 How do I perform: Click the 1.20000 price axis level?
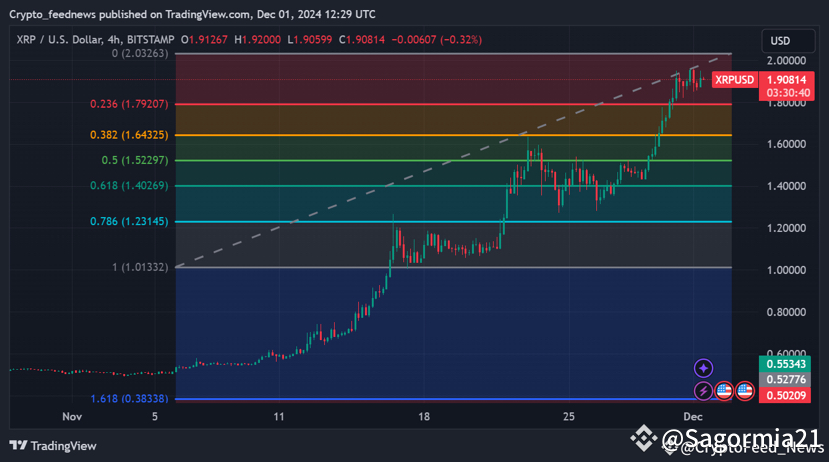787,228
